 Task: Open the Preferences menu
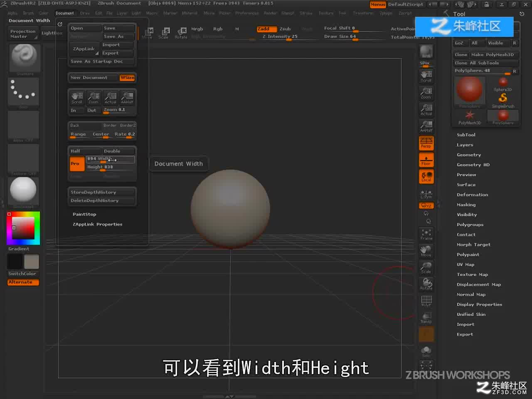[247, 13]
